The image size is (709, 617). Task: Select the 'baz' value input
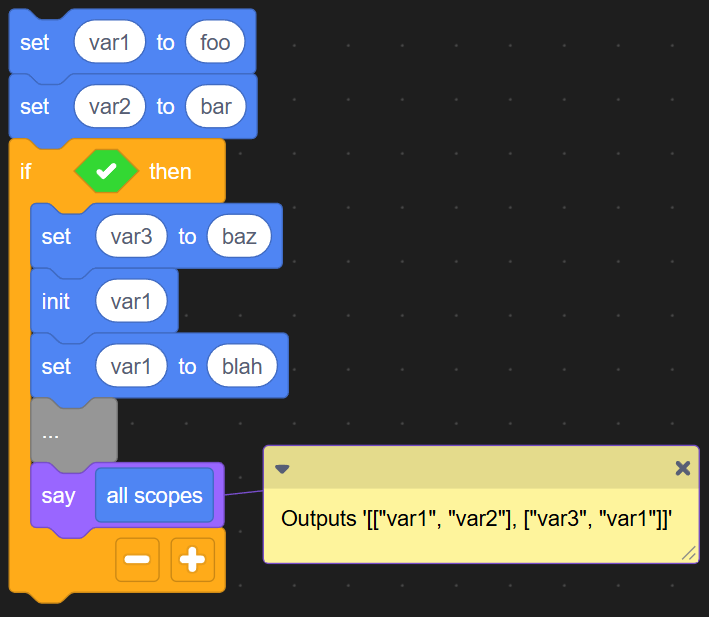pyautogui.click(x=239, y=236)
